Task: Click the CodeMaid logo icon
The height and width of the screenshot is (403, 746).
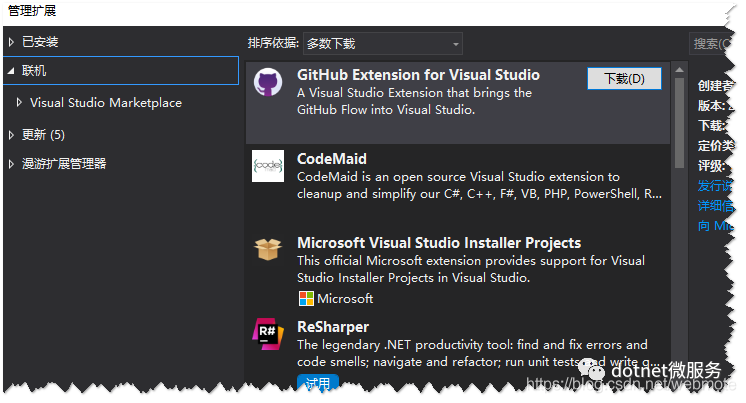Action: [268, 166]
